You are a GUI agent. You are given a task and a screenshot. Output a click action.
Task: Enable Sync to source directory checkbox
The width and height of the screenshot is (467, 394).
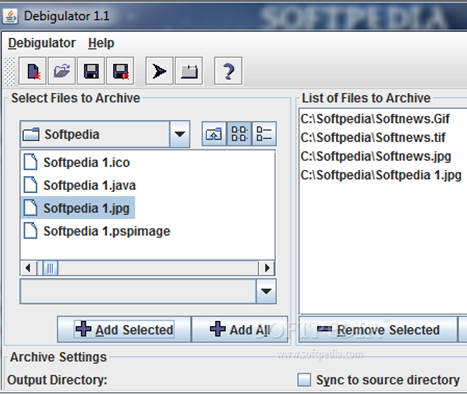coord(304,380)
